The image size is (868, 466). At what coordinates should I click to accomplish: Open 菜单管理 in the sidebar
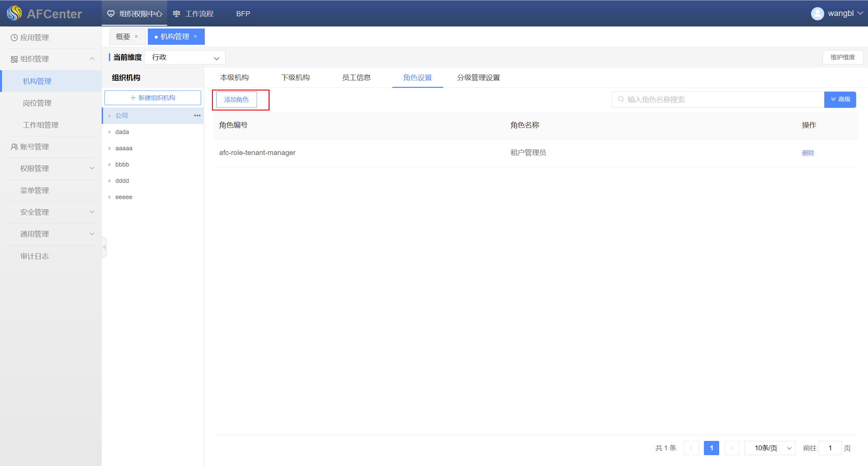pos(51,191)
